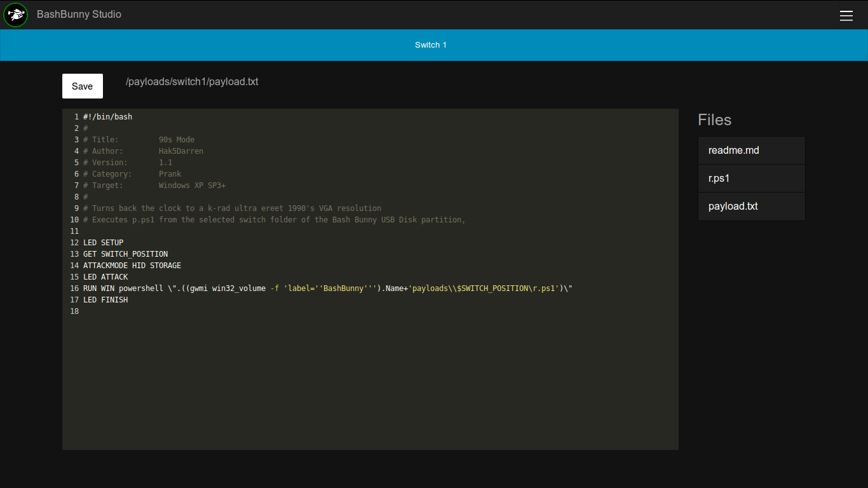Click line number 1 in gutter

click(x=76, y=117)
